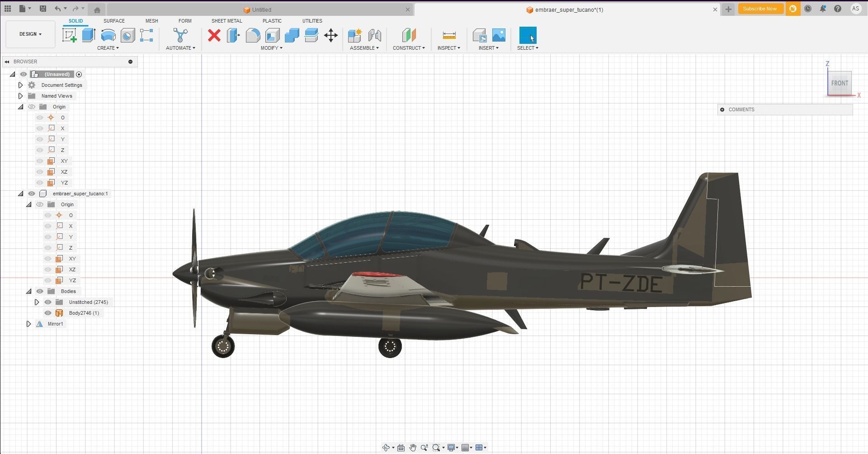Click the red Delete icon
The image size is (868, 454).
[214, 35]
